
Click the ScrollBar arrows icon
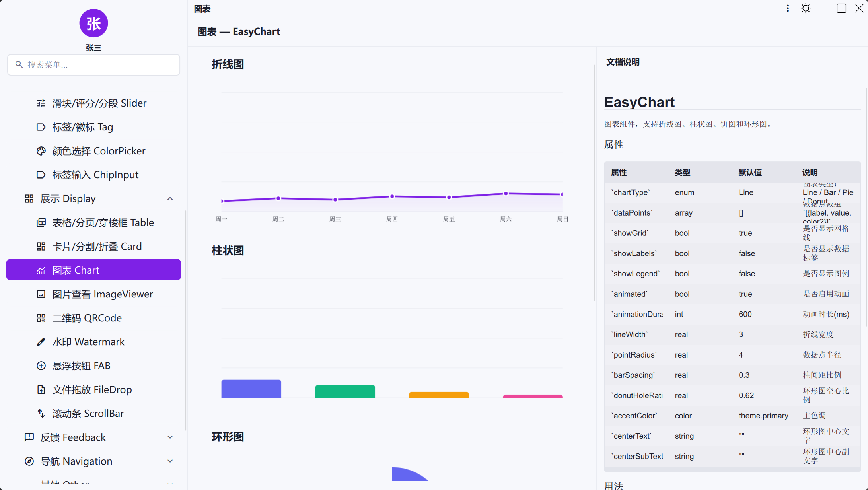[41, 414]
